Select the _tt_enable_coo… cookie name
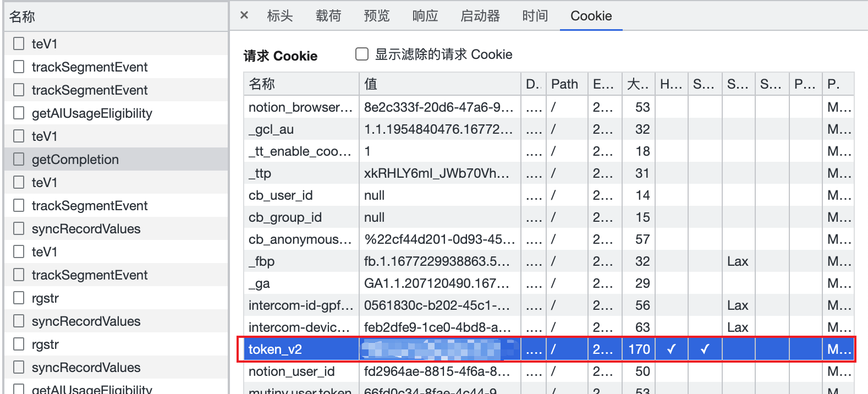Image resolution: width=868 pixels, height=394 pixels. (x=300, y=151)
